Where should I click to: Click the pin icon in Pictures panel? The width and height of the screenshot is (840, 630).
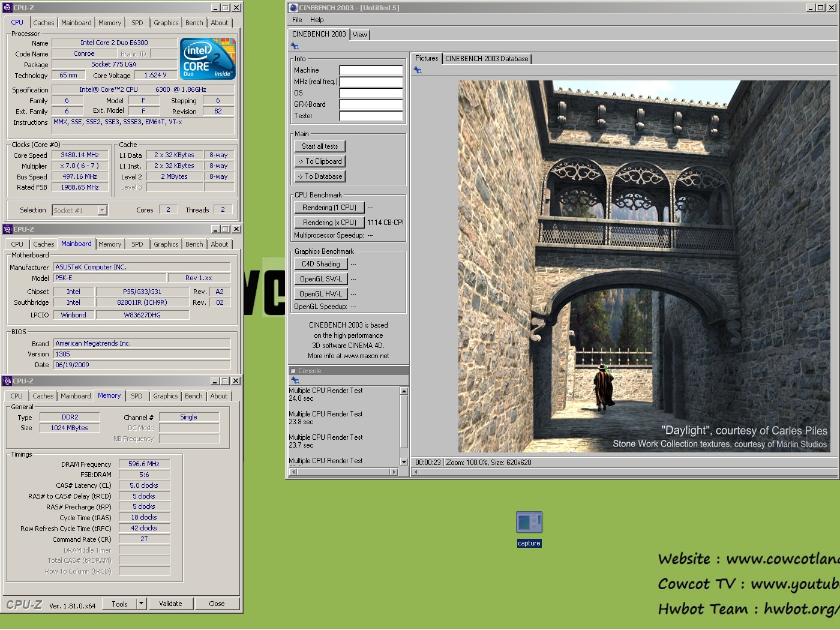(418, 70)
